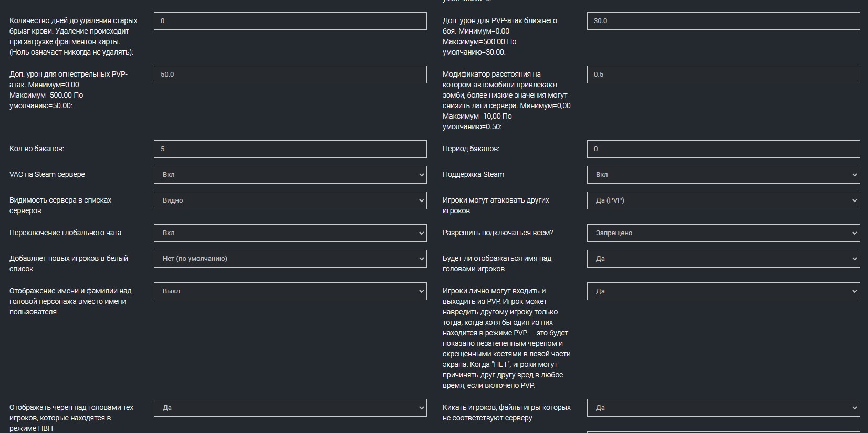This screenshot has width=868, height=433.
Task: Expand 'Отображать череп над головами' dropdown
Action: [x=290, y=408]
